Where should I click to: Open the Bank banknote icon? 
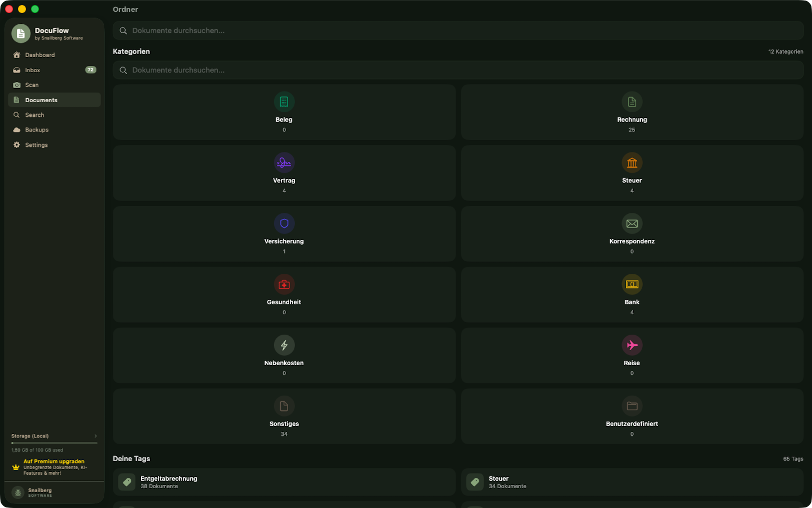pos(632,284)
